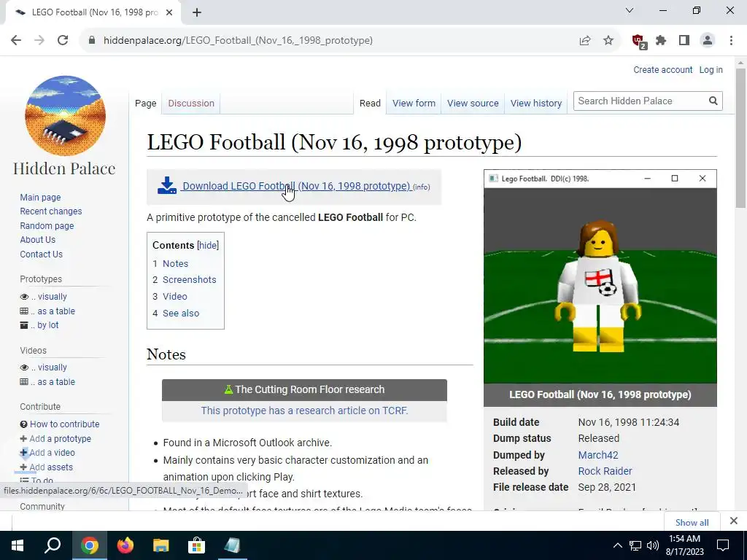Open the View form tab

(414, 104)
